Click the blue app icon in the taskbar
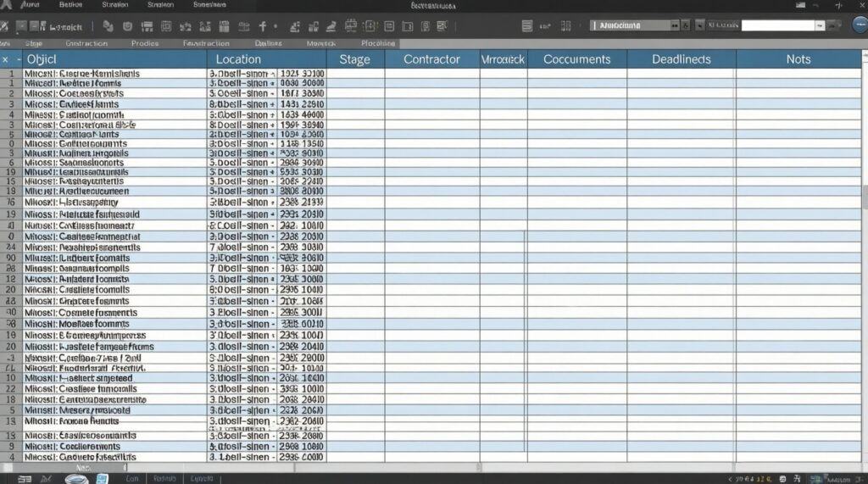 102,478
